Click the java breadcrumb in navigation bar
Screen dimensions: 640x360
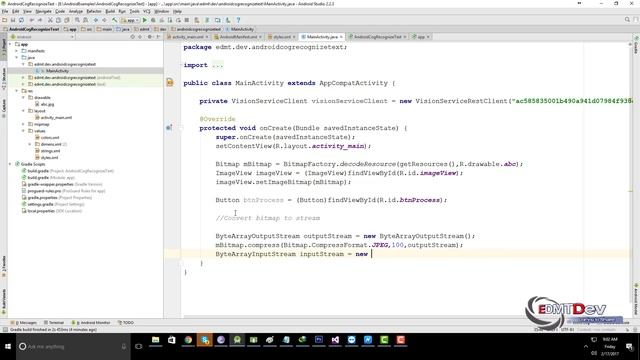point(123,29)
